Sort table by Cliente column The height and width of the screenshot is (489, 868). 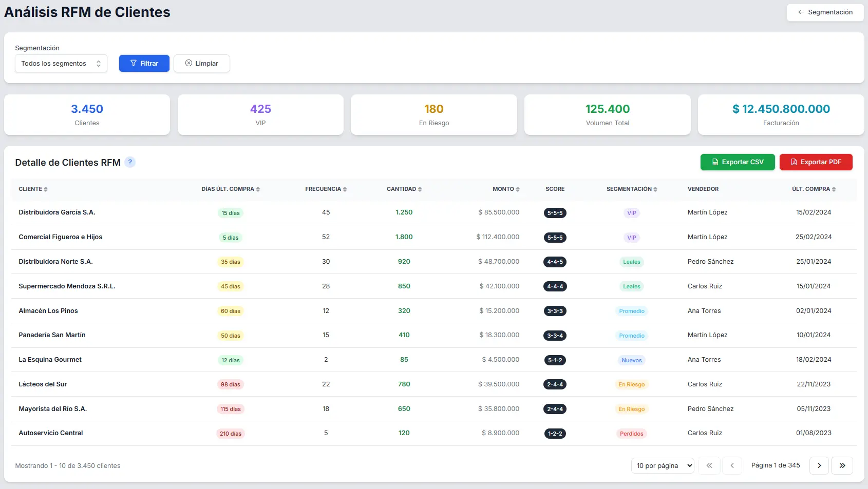(33, 189)
